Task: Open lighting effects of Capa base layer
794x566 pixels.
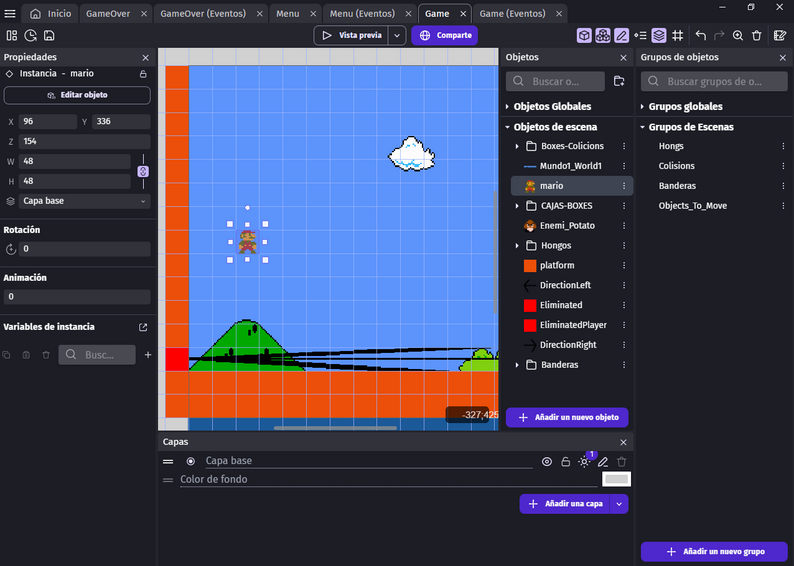Action: point(584,462)
